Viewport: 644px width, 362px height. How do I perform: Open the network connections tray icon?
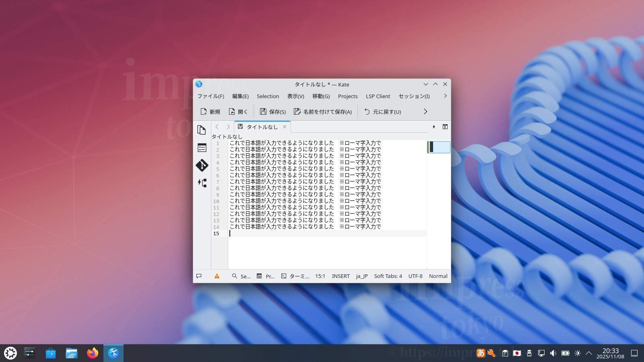541,353
